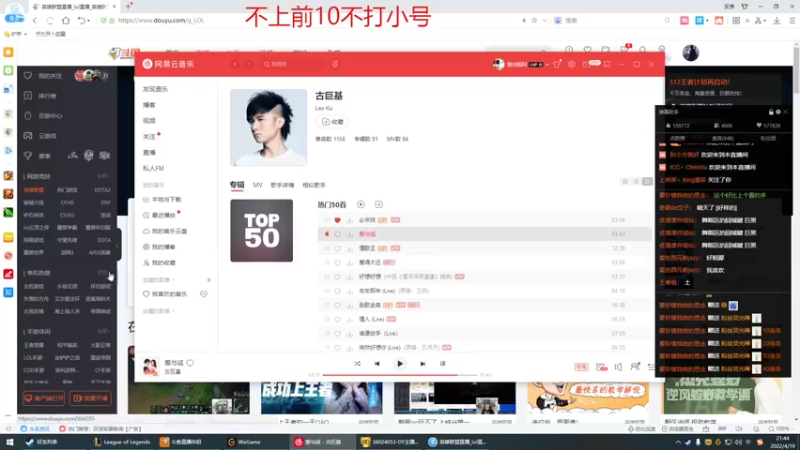
Task: Open the account dropdown arrow beside the username
Action: pyautogui.click(x=547, y=65)
